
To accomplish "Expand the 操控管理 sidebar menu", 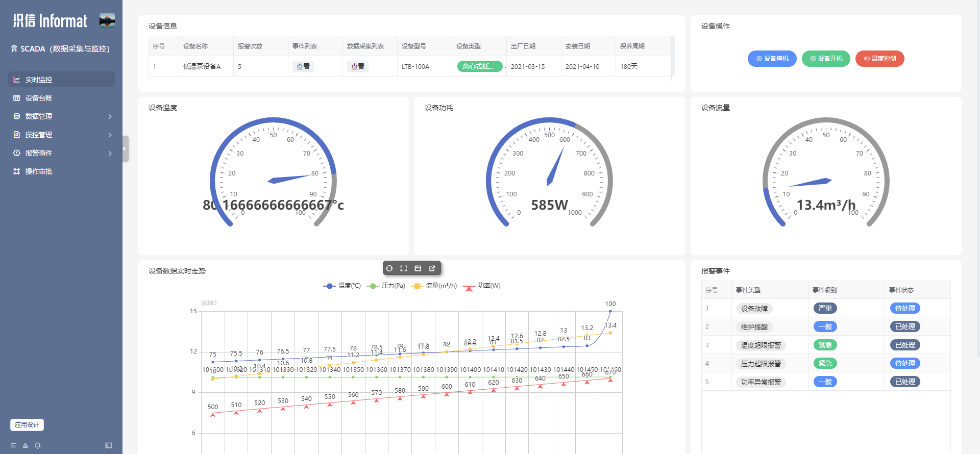I will [61, 135].
